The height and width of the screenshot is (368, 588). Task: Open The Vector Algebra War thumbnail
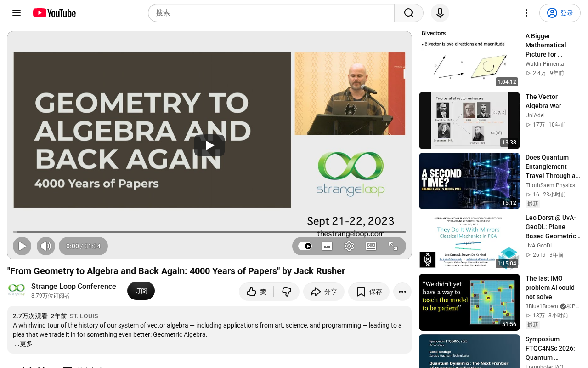pyautogui.click(x=469, y=121)
